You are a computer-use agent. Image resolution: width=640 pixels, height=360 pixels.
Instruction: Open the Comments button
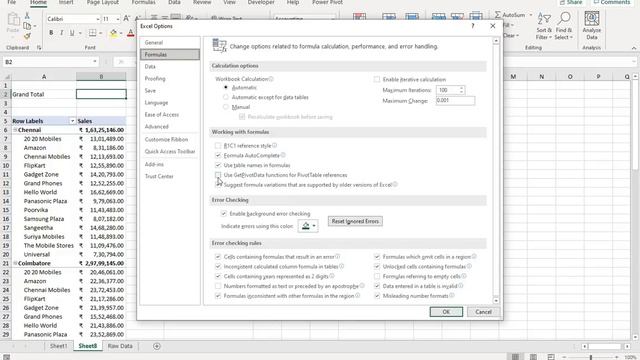[611, 2]
